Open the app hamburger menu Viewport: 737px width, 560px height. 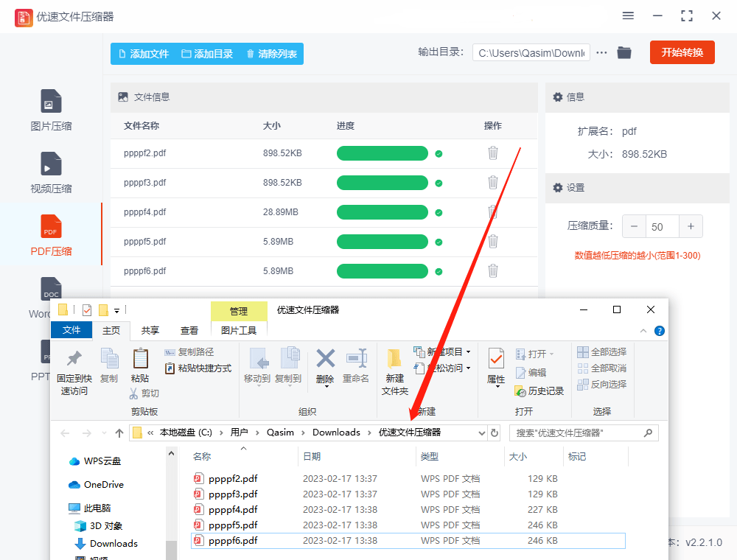(x=628, y=15)
